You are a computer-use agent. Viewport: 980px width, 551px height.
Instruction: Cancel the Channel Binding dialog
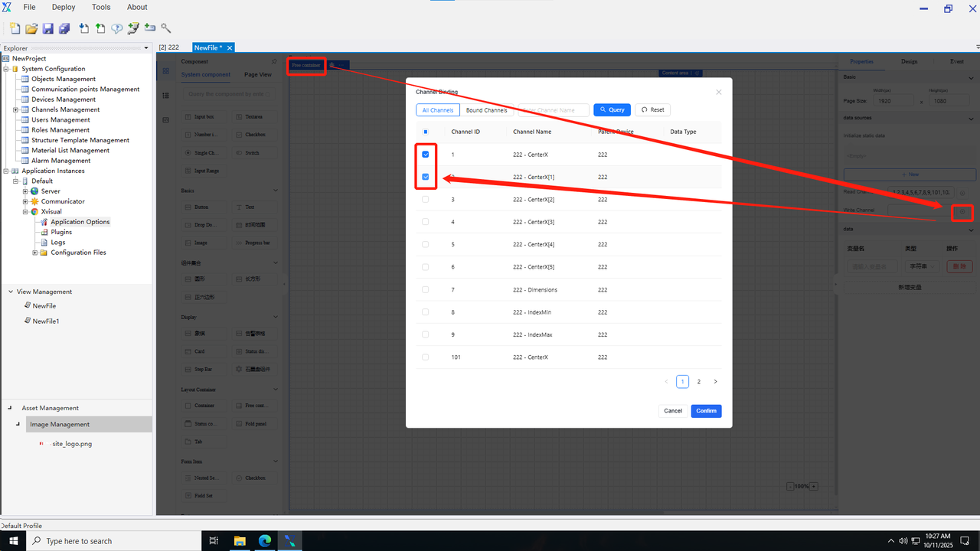pyautogui.click(x=673, y=411)
